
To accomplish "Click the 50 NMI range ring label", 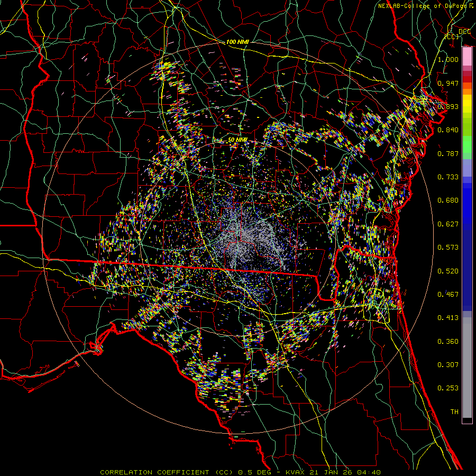I will point(237,140).
